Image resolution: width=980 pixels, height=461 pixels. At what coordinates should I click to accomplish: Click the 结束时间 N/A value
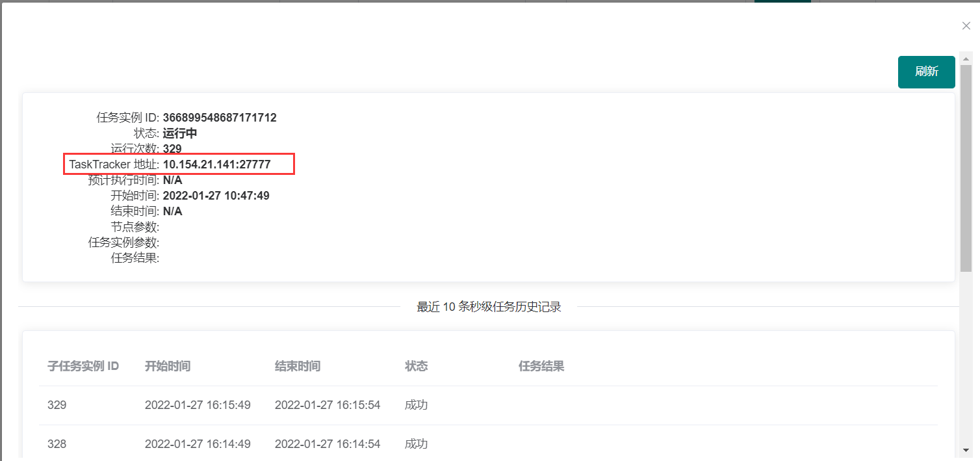click(173, 211)
